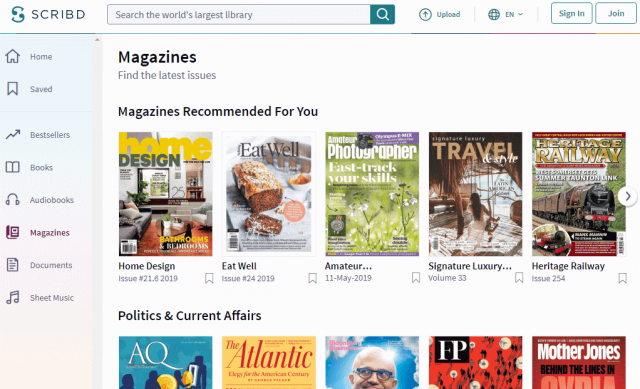The image size is (640, 389).
Task: Open the Heritage Railway cover
Action: click(579, 194)
